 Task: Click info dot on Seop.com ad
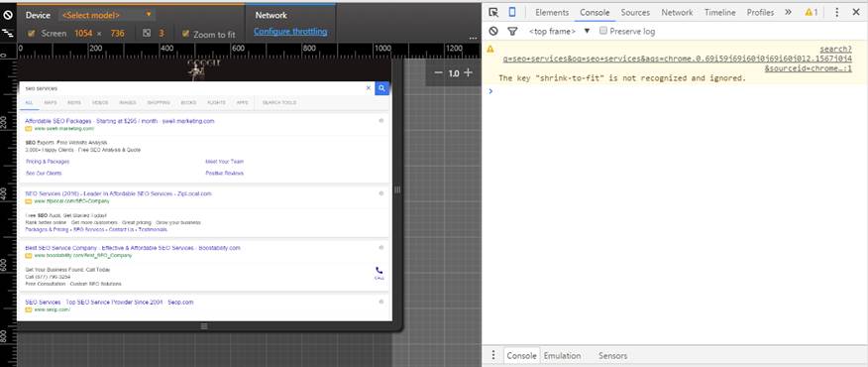(380, 302)
